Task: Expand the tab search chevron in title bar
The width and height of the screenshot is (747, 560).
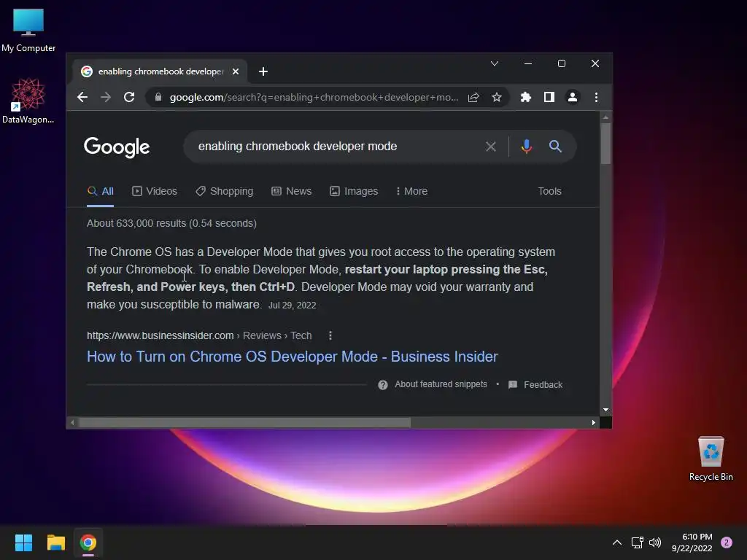Action: pos(495,63)
